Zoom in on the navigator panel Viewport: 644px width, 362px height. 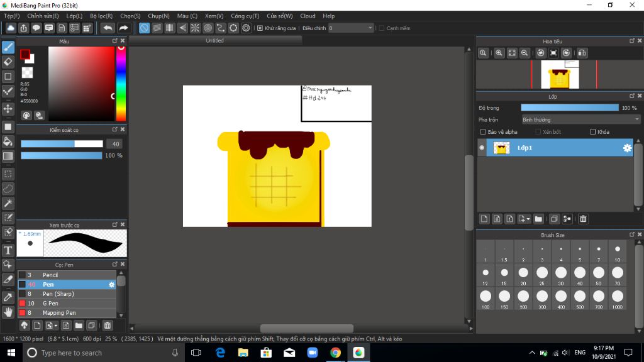tap(499, 53)
